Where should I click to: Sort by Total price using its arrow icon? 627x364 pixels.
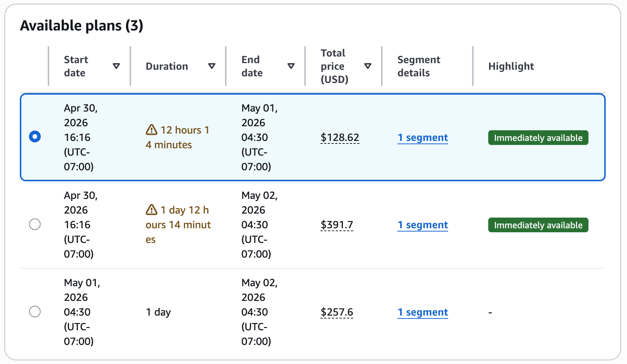[x=368, y=66]
